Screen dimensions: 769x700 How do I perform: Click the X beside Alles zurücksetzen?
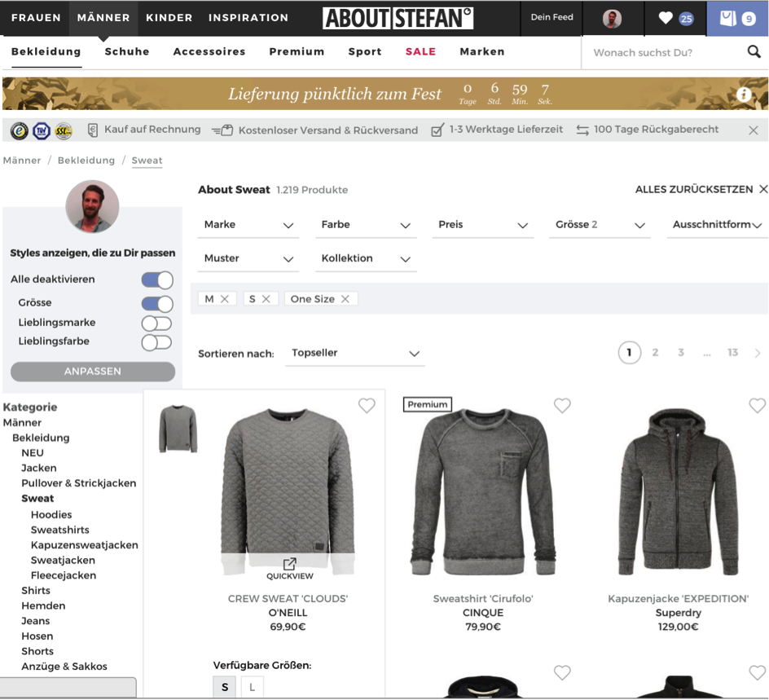pyautogui.click(x=763, y=189)
